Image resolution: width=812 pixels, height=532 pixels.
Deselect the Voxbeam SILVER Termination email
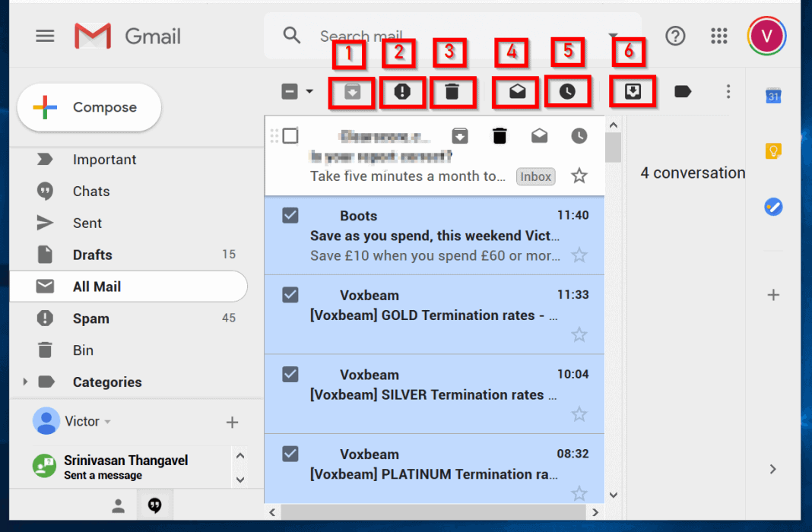pos(290,374)
